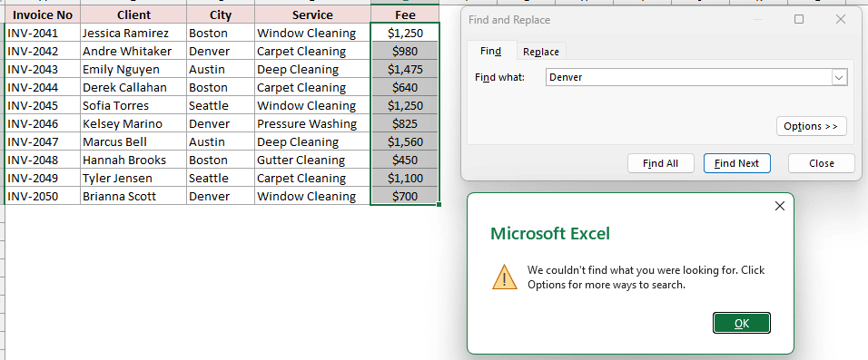868x360 pixels.
Task: Click the Find Next button
Action: click(x=737, y=163)
